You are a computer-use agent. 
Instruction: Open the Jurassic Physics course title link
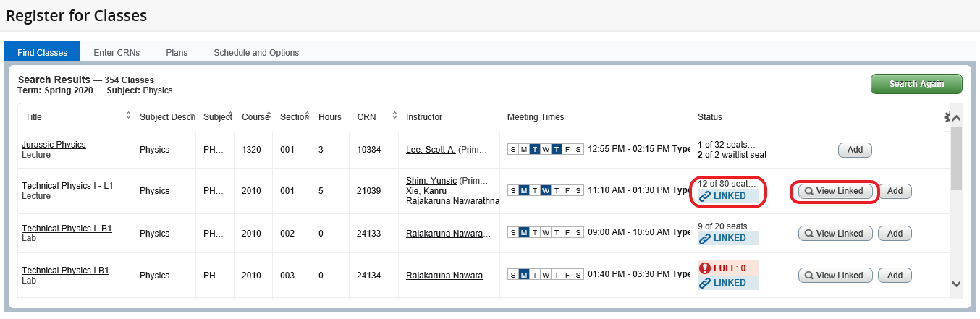coord(54,145)
